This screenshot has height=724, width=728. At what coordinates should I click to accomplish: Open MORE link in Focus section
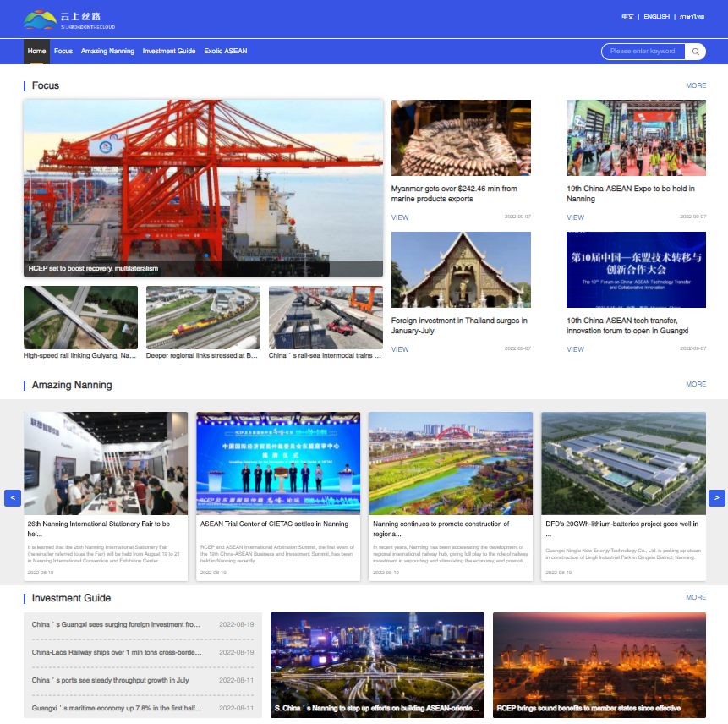[x=696, y=85]
